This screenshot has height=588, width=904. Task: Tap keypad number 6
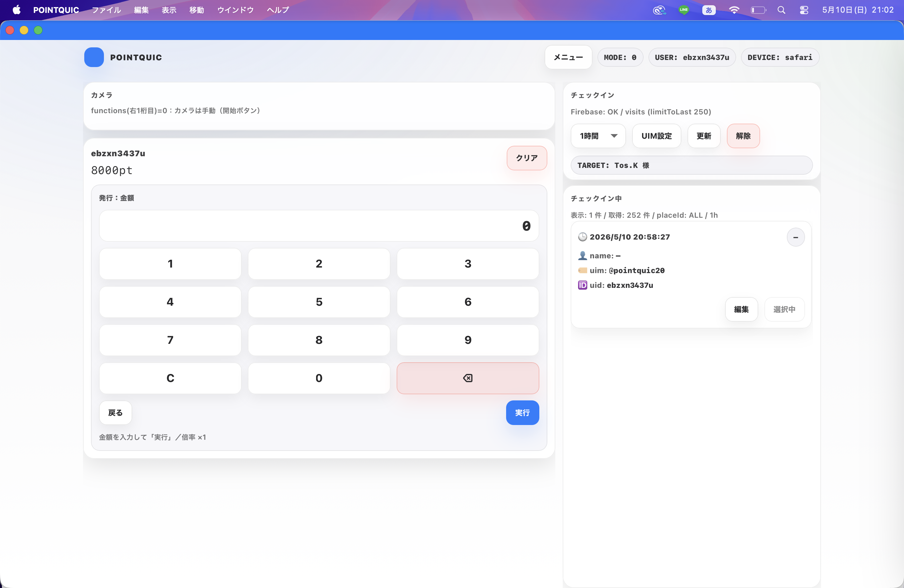[468, 302]
